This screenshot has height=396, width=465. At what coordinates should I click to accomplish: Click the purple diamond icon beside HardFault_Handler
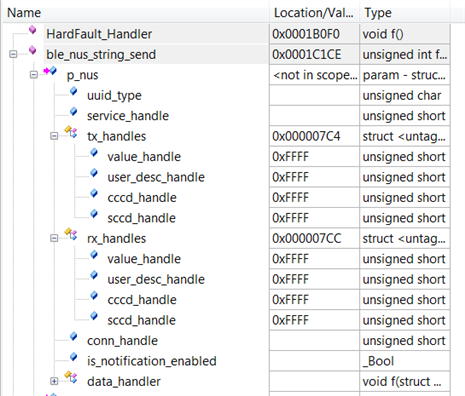click(32, 30)
